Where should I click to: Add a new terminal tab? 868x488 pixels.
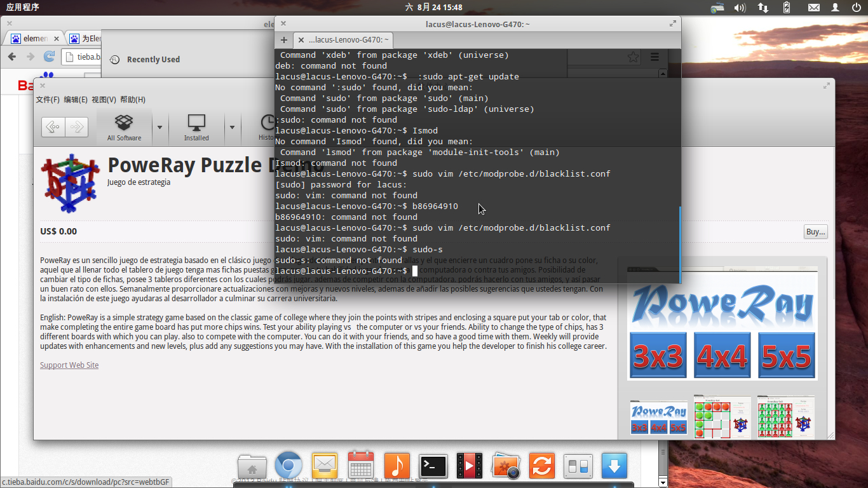point(284,39)
